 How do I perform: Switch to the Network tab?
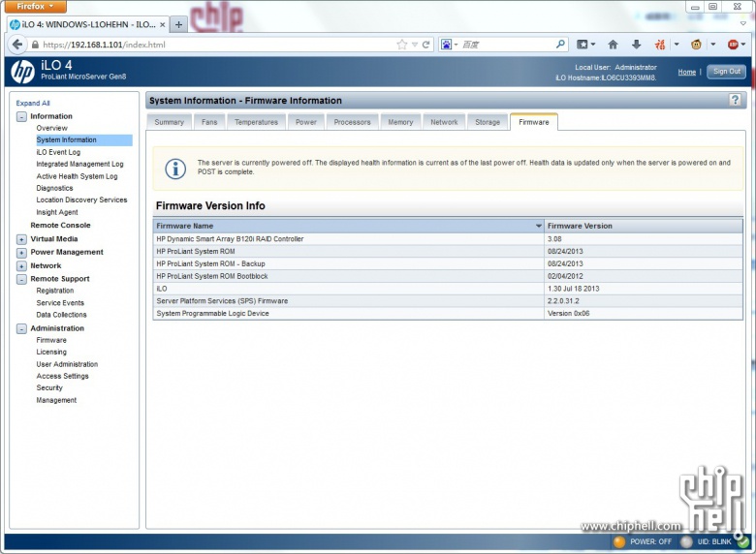pos(444,122)
